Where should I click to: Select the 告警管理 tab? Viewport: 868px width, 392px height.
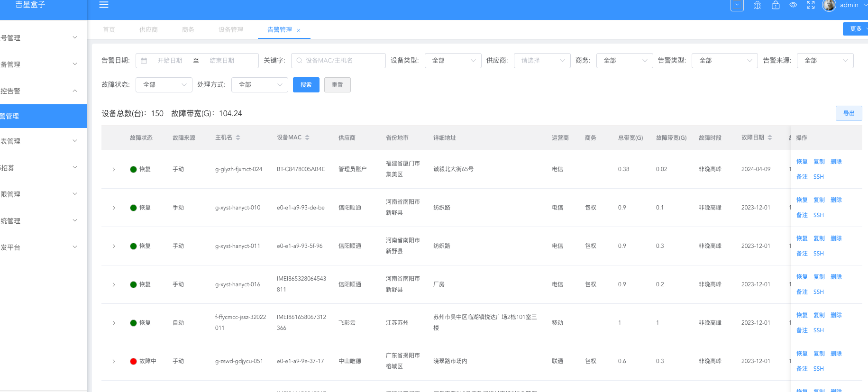pos(280,29)
